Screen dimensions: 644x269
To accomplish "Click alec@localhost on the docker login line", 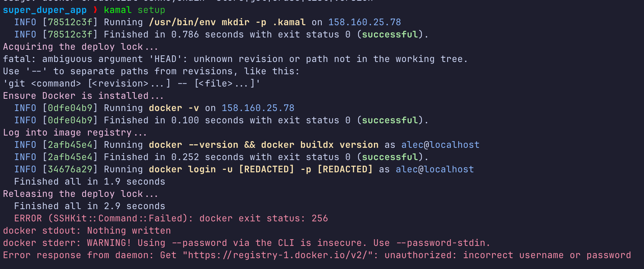I will pos(435,170).
